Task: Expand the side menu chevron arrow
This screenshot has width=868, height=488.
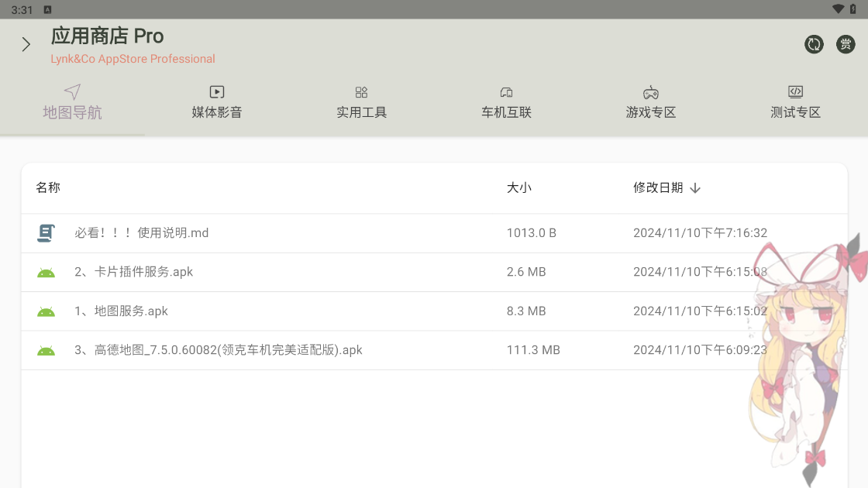Action: pos(26,44)
